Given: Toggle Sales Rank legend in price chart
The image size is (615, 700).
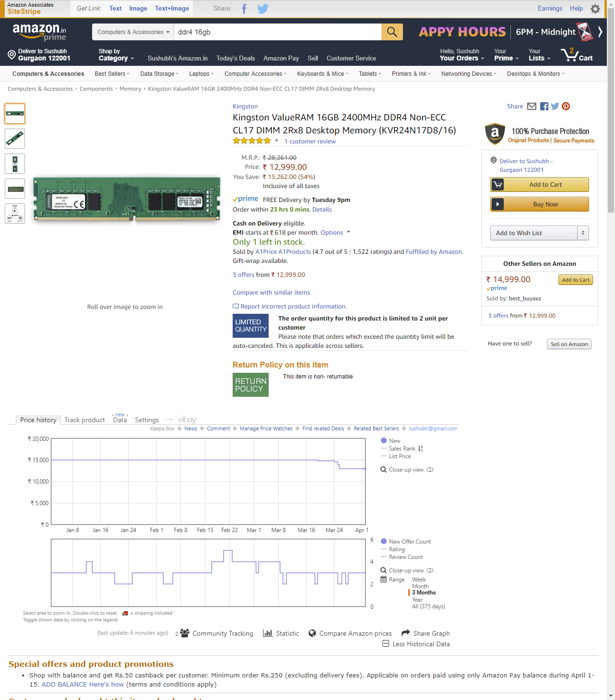Looking at the screenshot, I should coord(398,449).
